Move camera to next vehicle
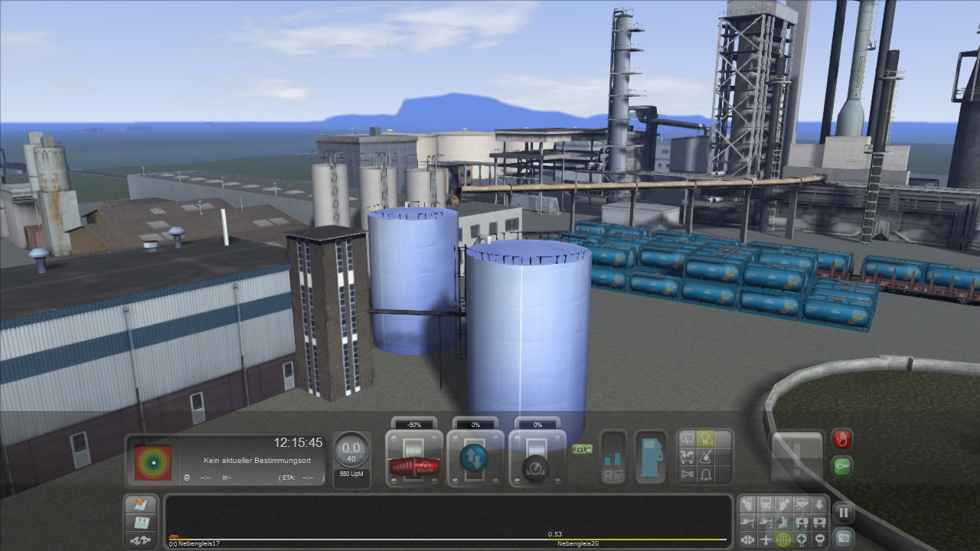The width and height of the screenshot is (980, 551). 818,523
